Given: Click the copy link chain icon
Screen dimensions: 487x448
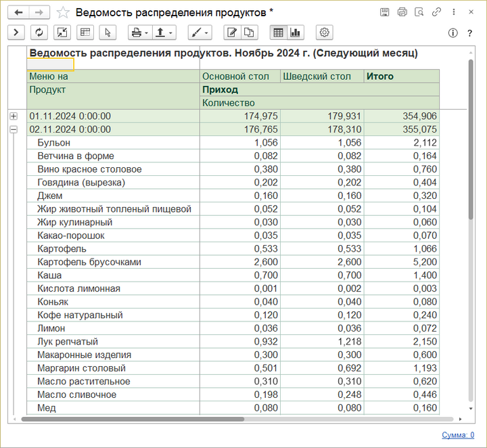Looking at the screenshot, I should pos(437,12).
